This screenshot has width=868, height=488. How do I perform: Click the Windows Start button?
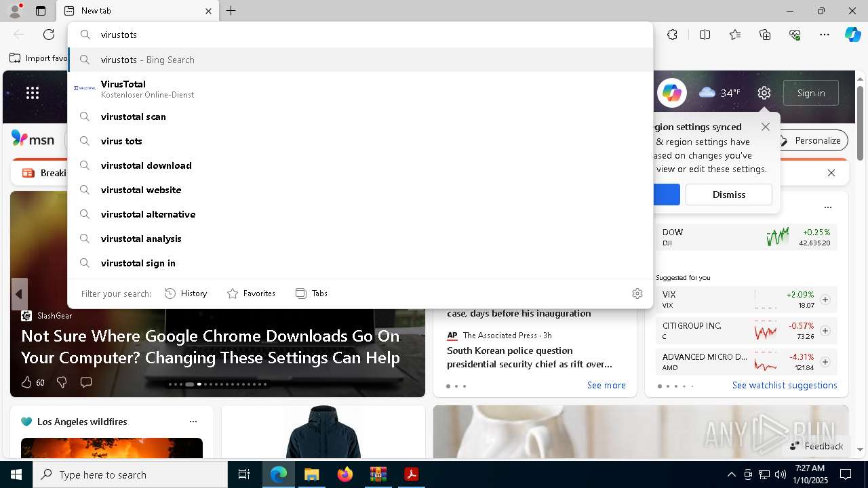16,474
